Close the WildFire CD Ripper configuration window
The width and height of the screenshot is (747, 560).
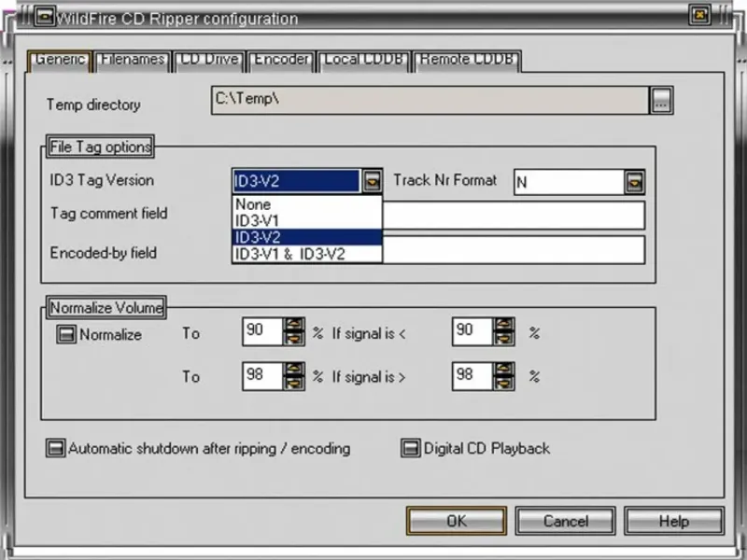[x=699, y=15]
